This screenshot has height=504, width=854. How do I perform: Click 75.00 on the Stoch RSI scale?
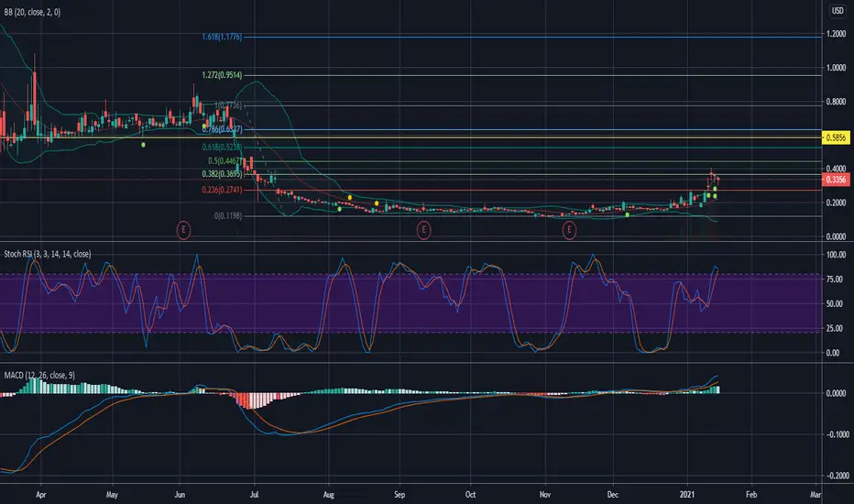pos(833,279)
